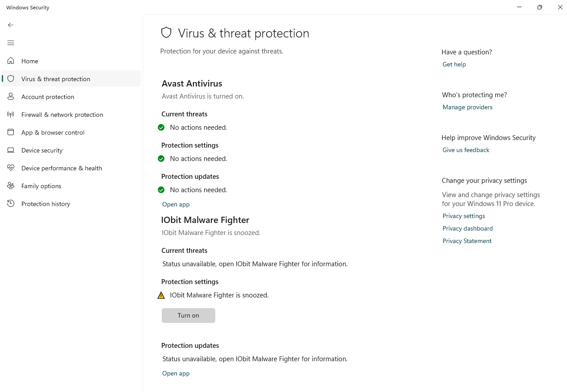
Task: Click the Protection history icon
Action: [x=11, y=204]
